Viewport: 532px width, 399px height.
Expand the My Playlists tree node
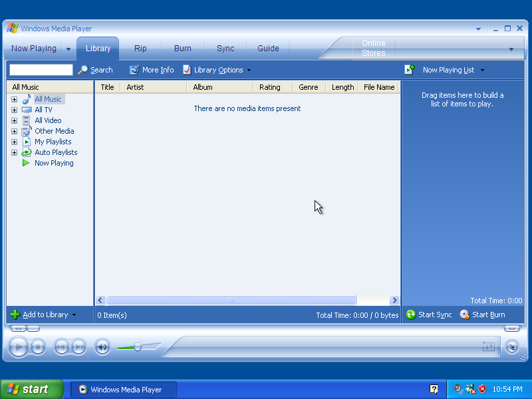point(14,142)
